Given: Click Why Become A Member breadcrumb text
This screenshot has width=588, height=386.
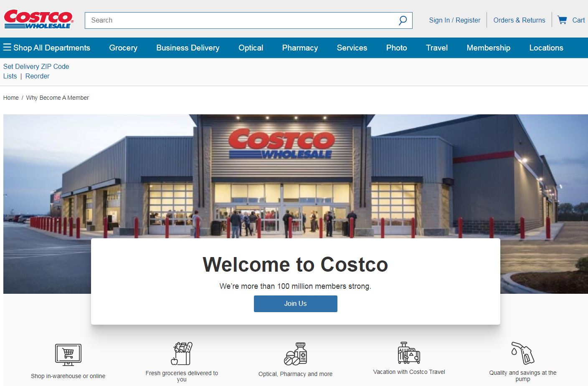Looking at the screenshot, I should (x=57, y=98).
